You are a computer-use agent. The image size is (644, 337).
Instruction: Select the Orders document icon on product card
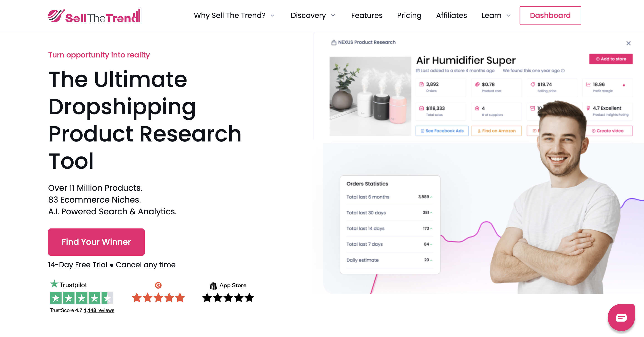422,84
